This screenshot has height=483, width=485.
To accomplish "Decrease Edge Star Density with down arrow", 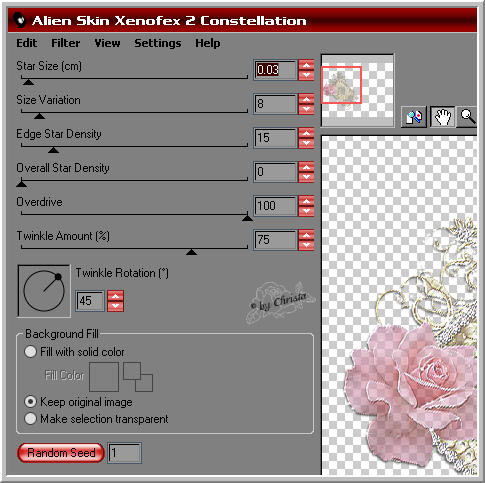I will click(306, 143).
